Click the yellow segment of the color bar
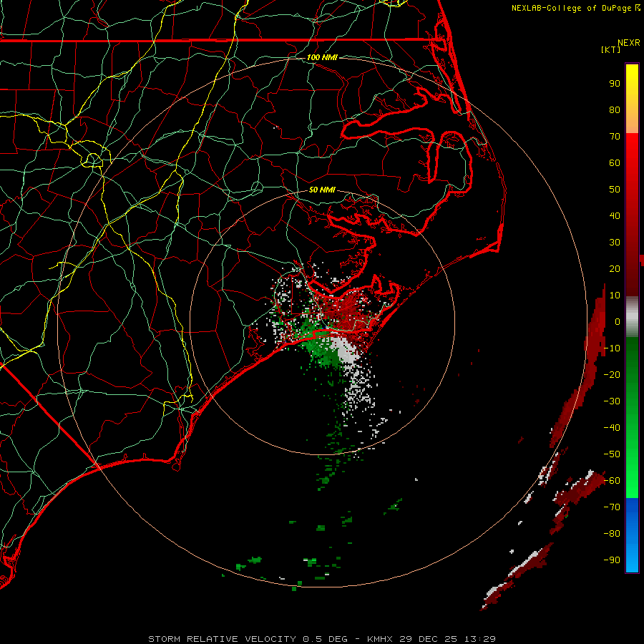 click(x=632, y=99)
